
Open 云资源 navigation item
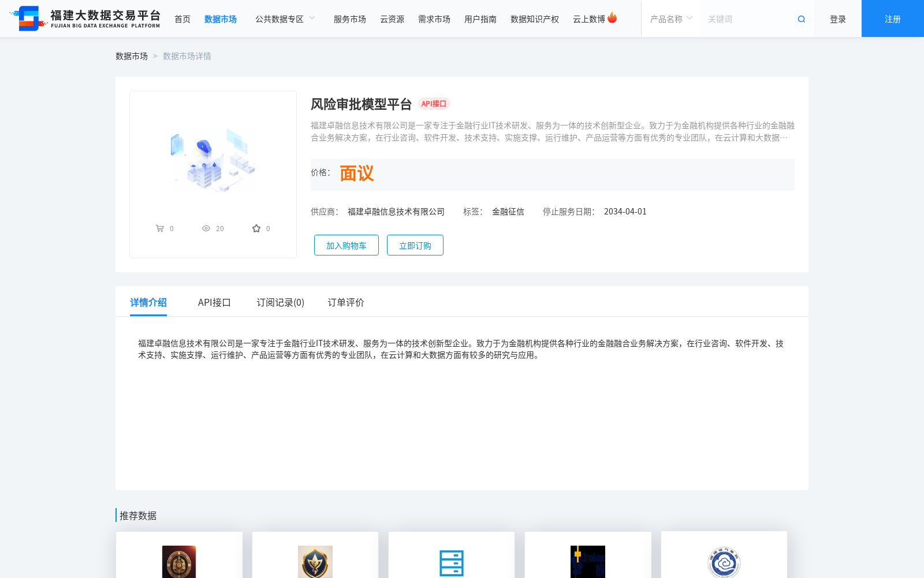click(392, 19)
